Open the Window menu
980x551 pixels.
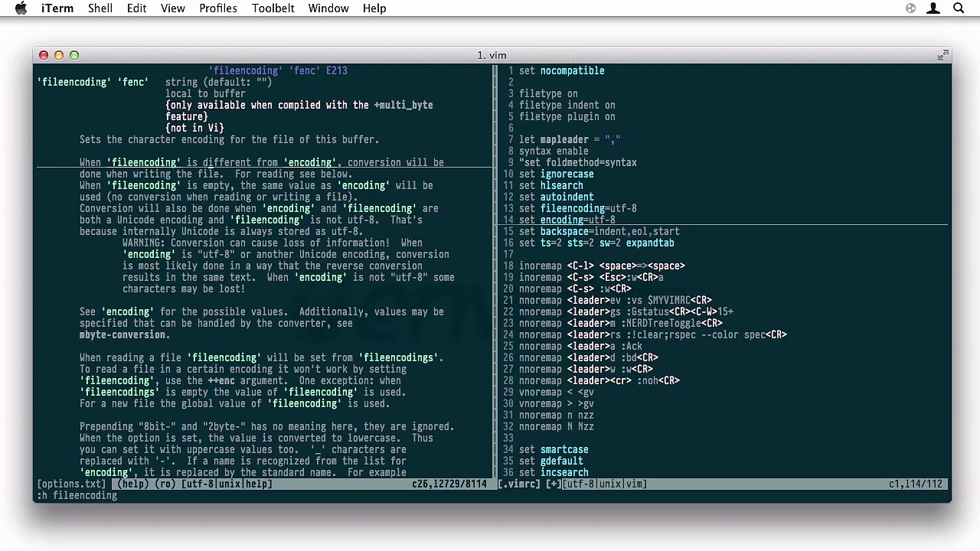(328, 8)
